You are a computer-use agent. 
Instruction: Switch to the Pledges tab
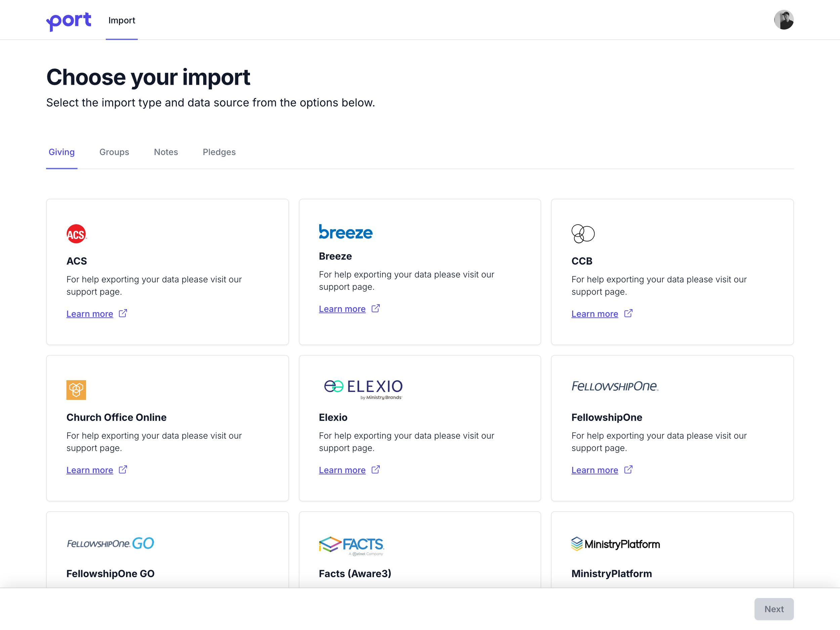coord(219,152)
